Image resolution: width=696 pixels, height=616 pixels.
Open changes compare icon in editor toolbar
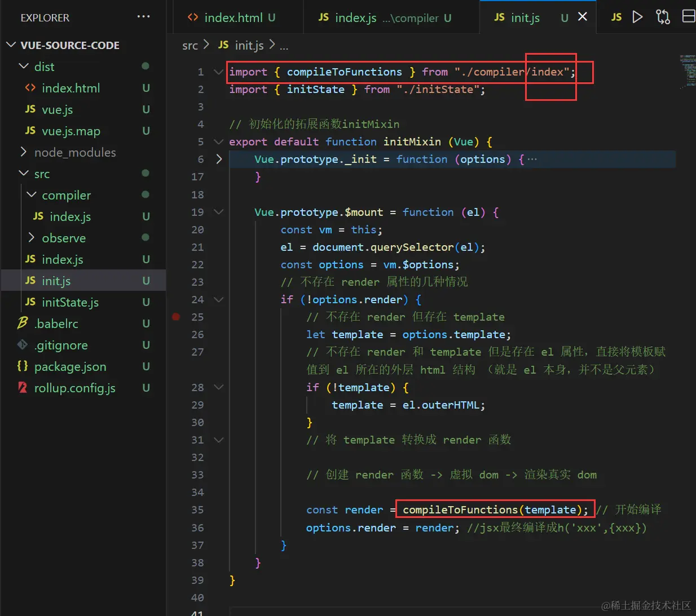click(663, 17)
